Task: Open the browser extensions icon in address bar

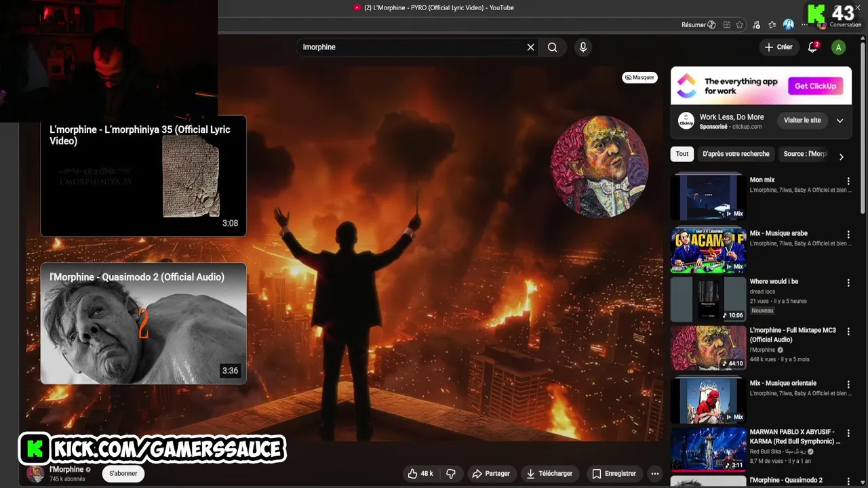Action: coord(727,25)
